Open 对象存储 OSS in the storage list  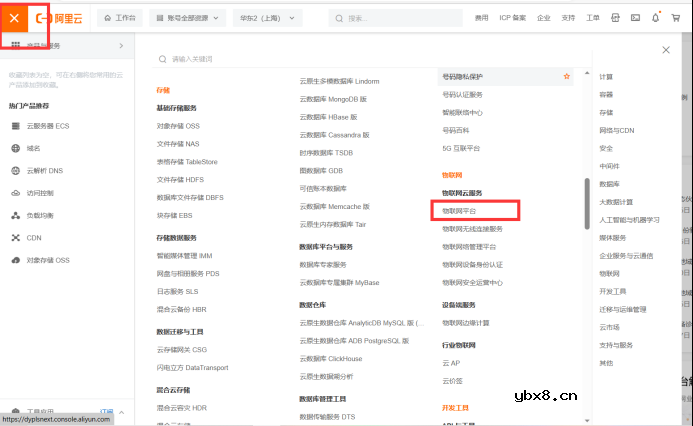point(178,126)
